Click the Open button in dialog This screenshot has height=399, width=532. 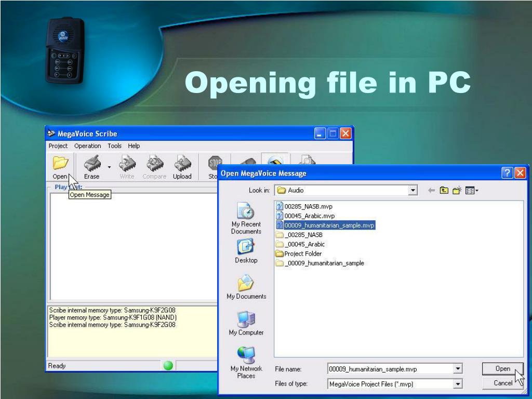point(502,369)
